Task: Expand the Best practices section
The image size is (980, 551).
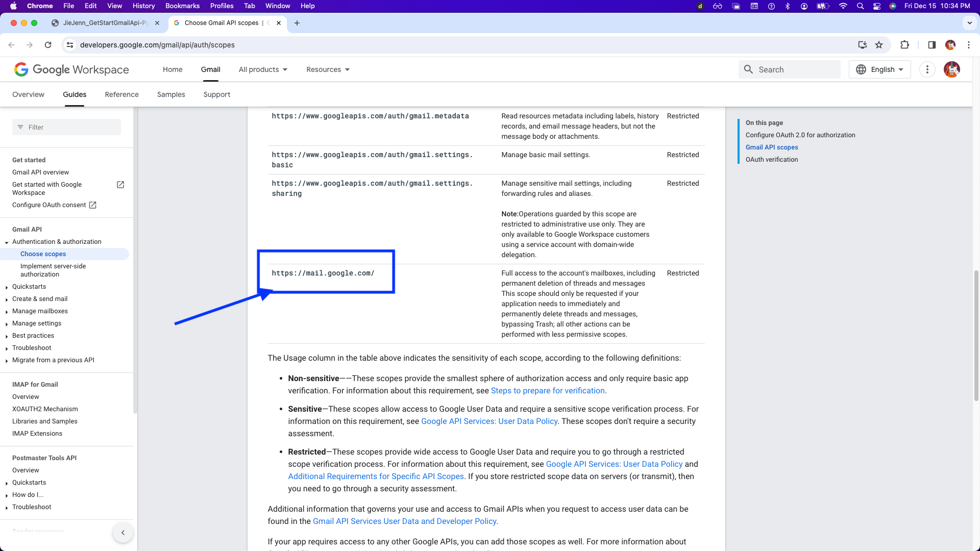Action: pyautogui.click(x=7, y=336)
